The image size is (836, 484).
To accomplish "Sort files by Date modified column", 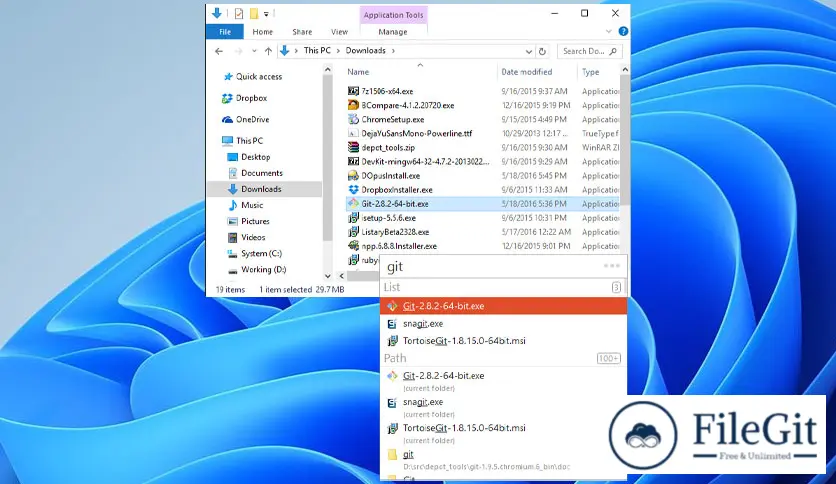I will [x=527, y=72].
